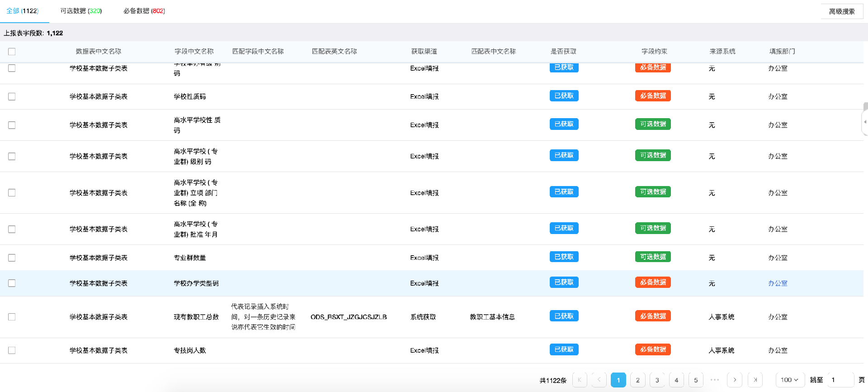
Task: Click 可选数据 badge in 专业群数量 row
Action: coord(653,257)
